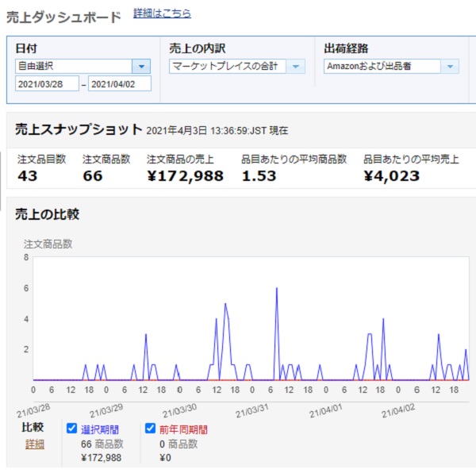This screenshot has height=473, width=476.
Task: Click the ¥4,023 average sales value
Action: click(392, 176)
